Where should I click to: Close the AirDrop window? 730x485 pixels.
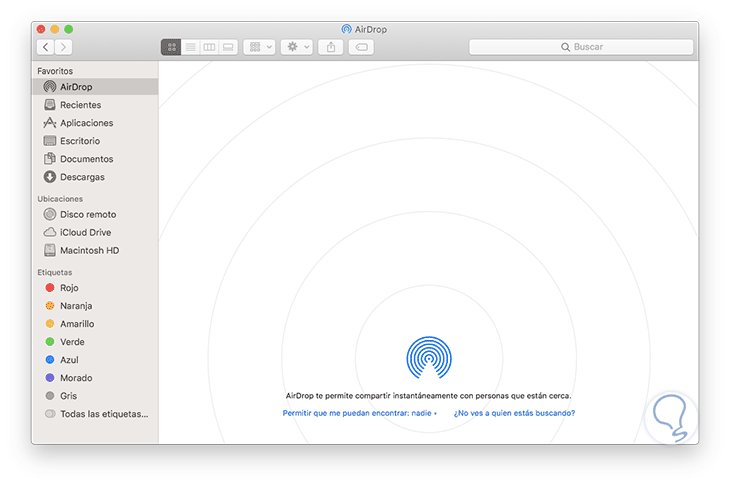point(41,29)
